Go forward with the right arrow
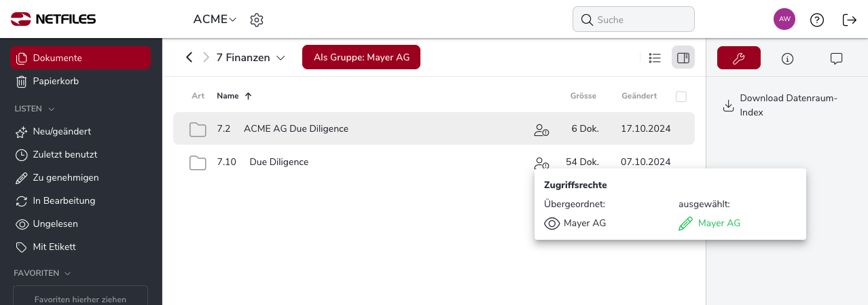 [206, 58]
